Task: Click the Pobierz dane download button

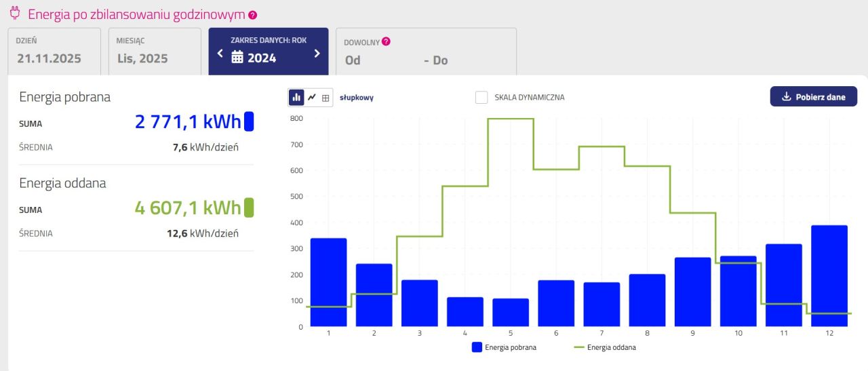Action: [x=813, y=97]
